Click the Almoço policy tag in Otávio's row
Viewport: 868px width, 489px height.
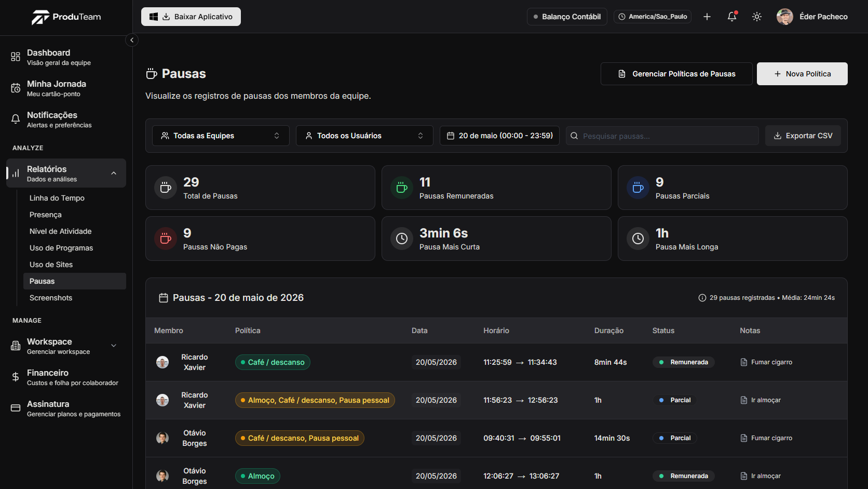(x=257, y=476)
